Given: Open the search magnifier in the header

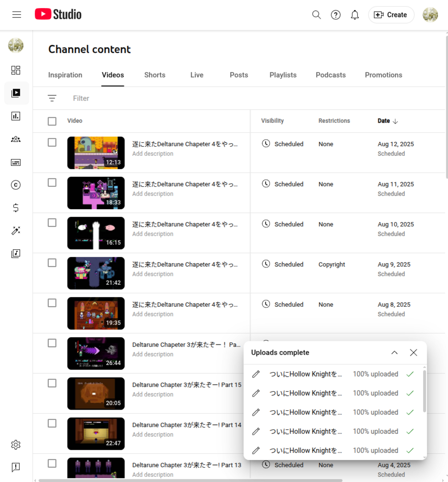Looking at the screenshot, I should [316, 15].
